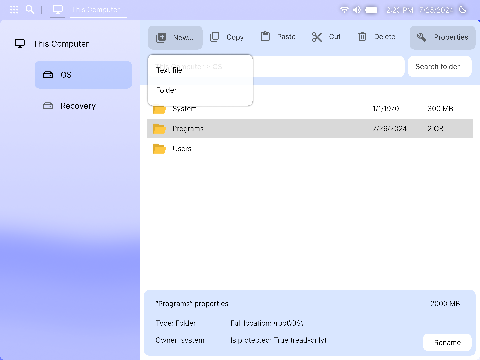Select the System folder row
Image resolution: width=480 pixels, height=360 pixels.
coord(310,109)
